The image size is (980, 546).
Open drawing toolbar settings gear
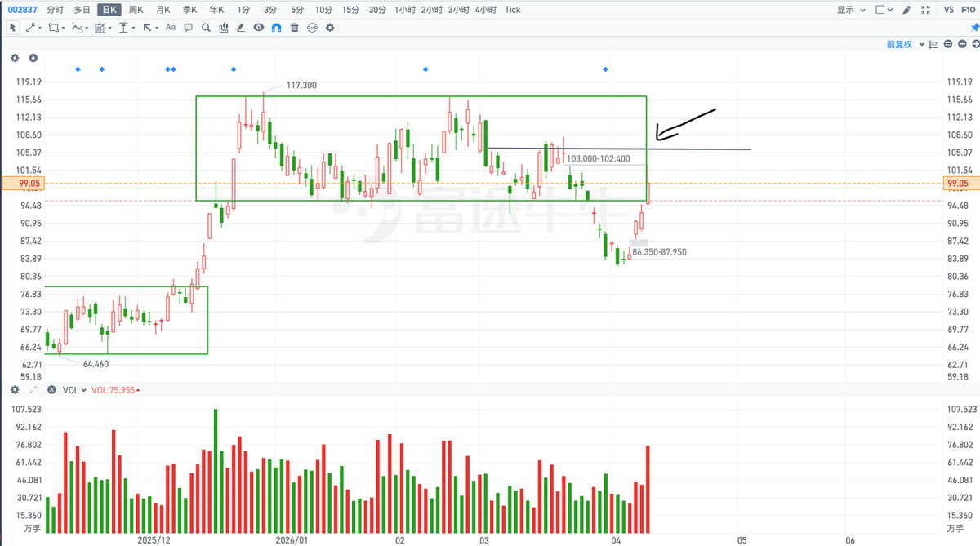330,28
